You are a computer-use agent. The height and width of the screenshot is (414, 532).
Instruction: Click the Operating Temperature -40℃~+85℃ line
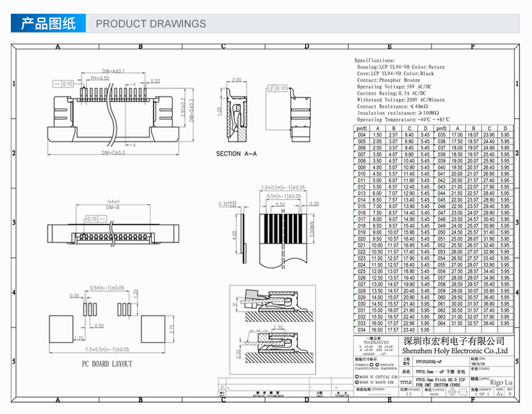[x=403, y=120]
